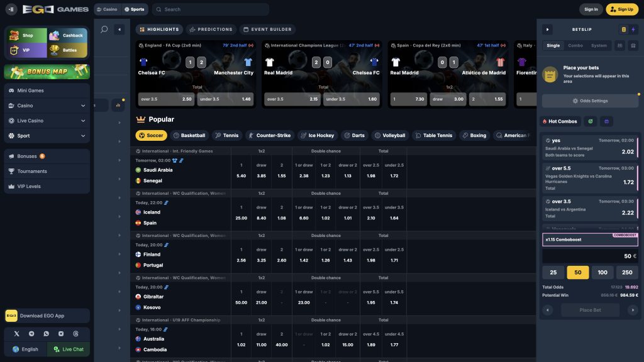This screenshot has width=644, height=362.
Task: Toggle to Casino section in header
Action: click(x=107, y=9)
